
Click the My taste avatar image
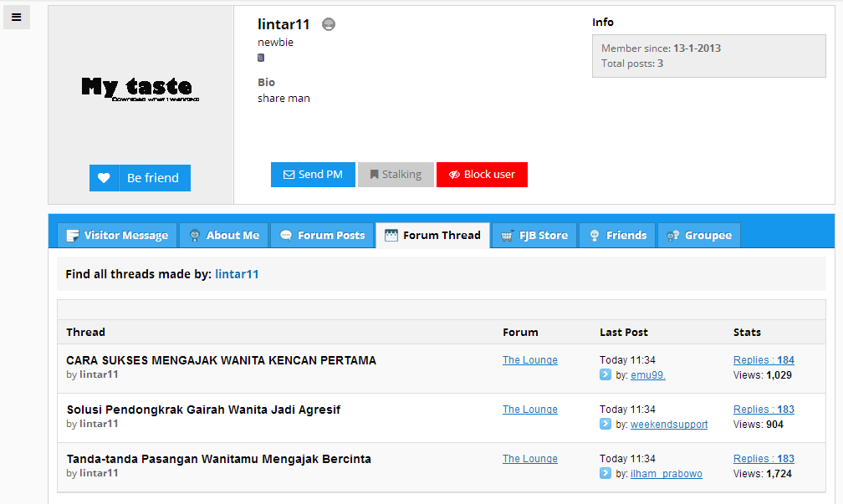[x=140, y=89]
